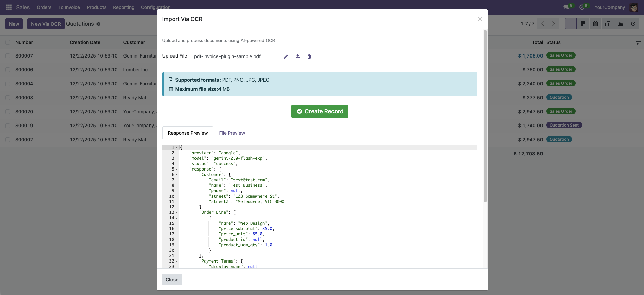Check the S00004 row checkbox
The height and width of the screenshot is (295, 644).
point(8,84)
